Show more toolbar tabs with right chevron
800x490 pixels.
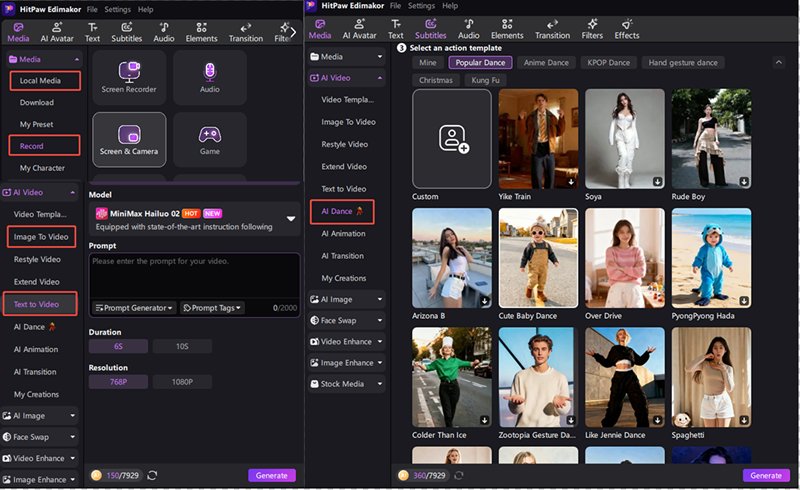click(293, 32)
